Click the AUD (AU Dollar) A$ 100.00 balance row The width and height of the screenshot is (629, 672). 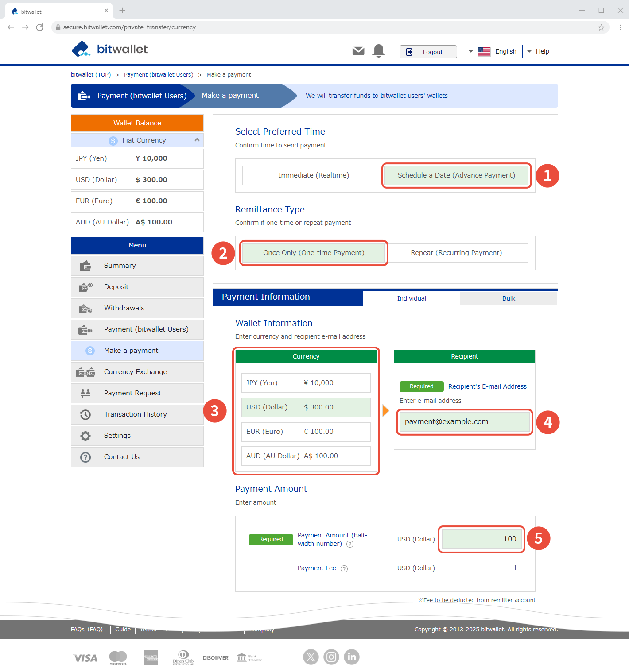click(137, 222)
